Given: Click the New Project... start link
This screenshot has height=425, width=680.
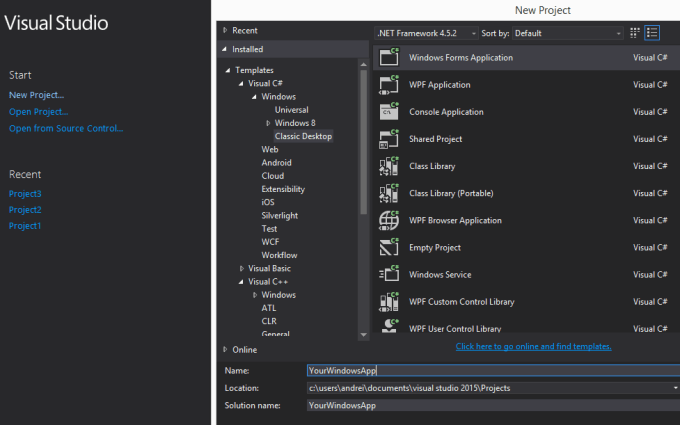Looking at the screenshot, I should [x=36, y=95].
